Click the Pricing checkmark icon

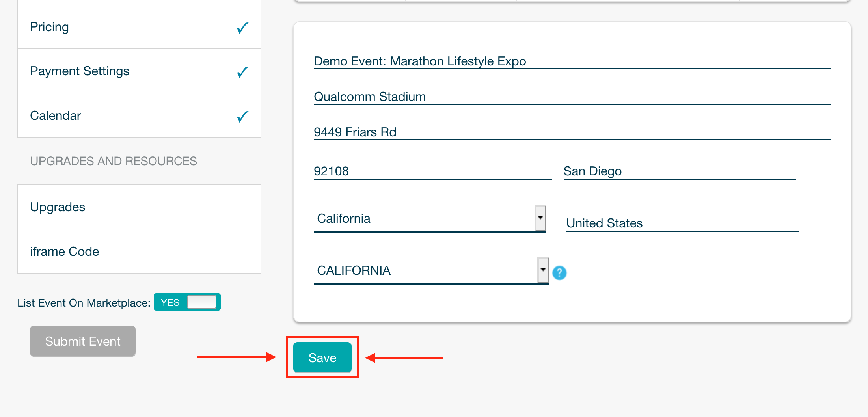pyautogui.click(x=242, y=28)
